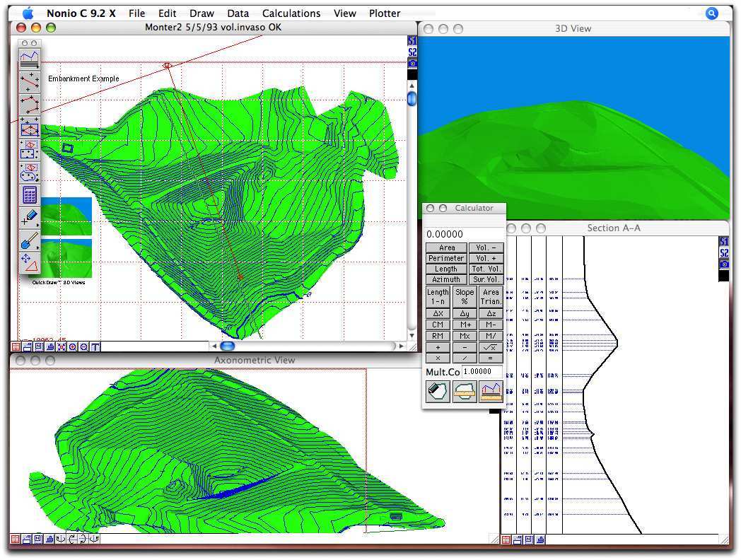Click the S2 marker in Section A-A window
Screen dimensions: 741x560
click(724, 253)
